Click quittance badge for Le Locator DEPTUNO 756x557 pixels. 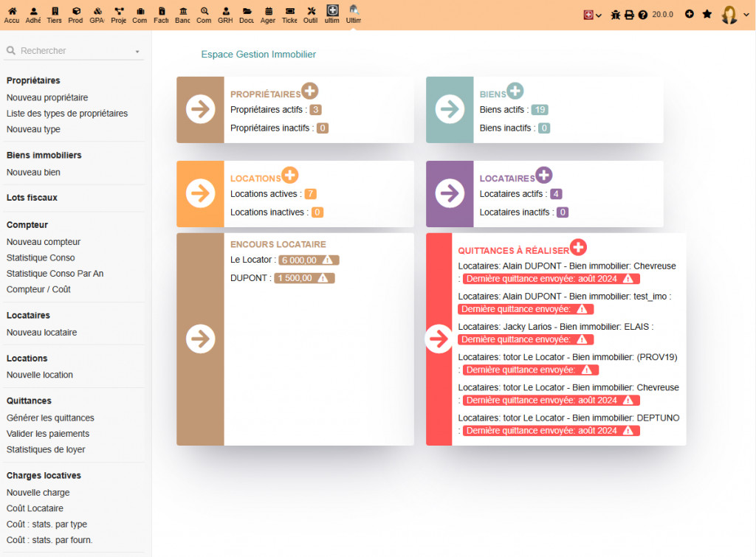click(x=551, y=430)
